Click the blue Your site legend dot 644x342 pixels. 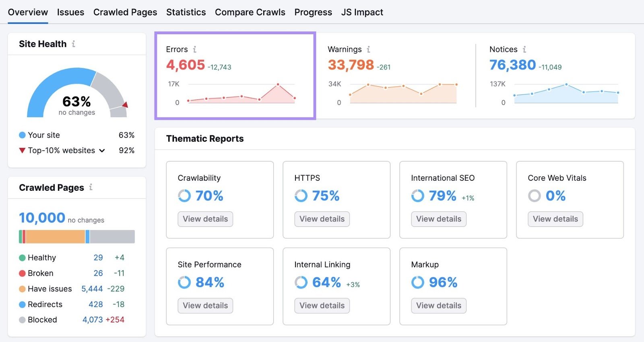(22, 135)
